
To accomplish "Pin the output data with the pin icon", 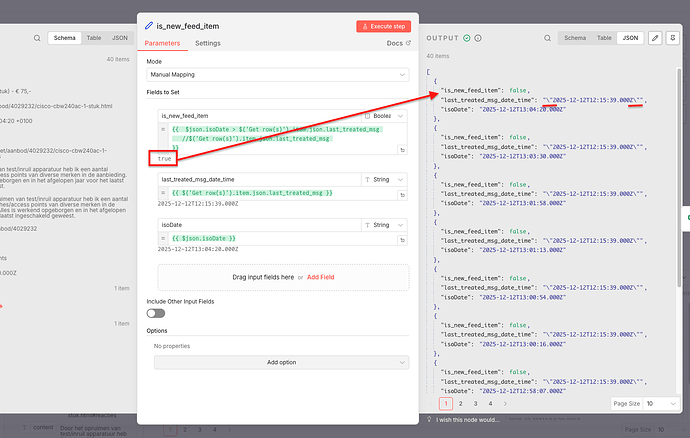I will coord(672,37).
